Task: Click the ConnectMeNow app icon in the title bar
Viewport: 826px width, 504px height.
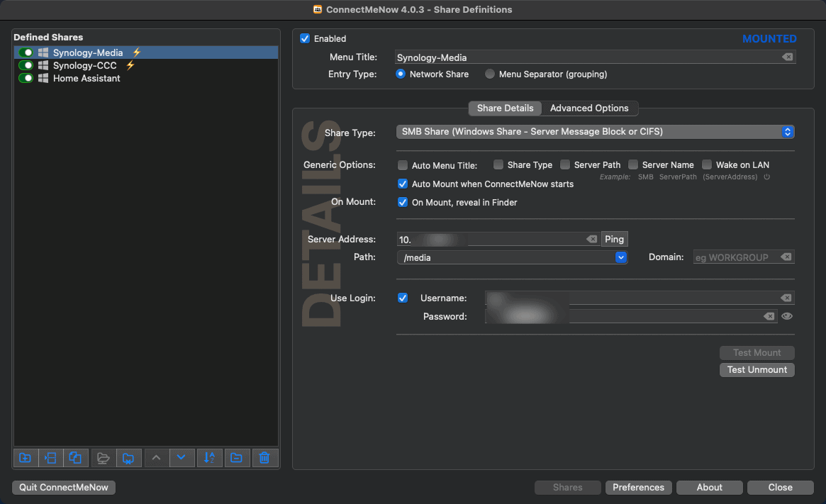Action: click(318, 9)
